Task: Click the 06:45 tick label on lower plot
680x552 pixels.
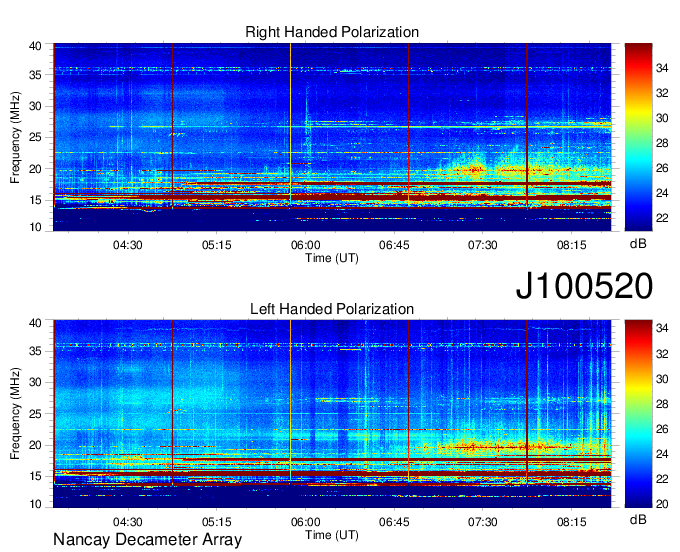Action: coord(394,522)
